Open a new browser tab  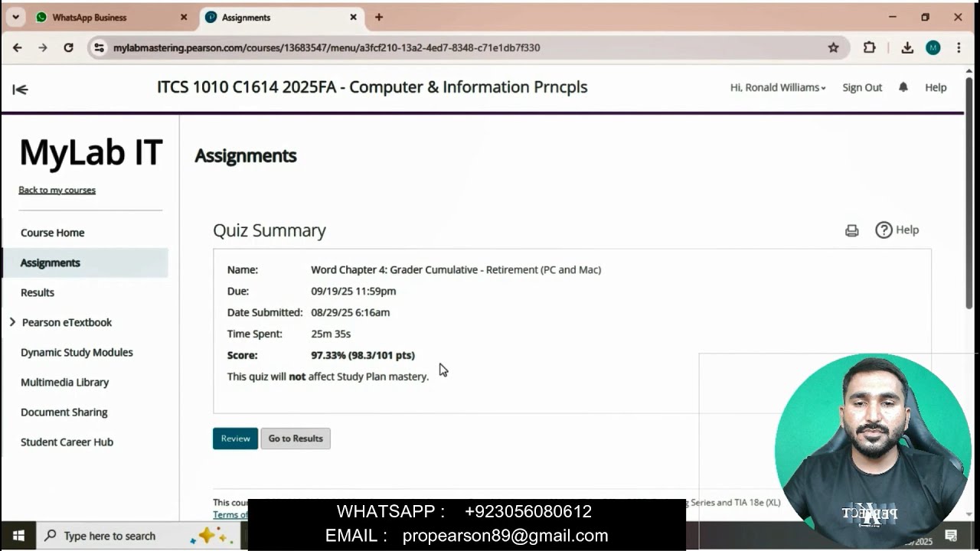(378, 17)
